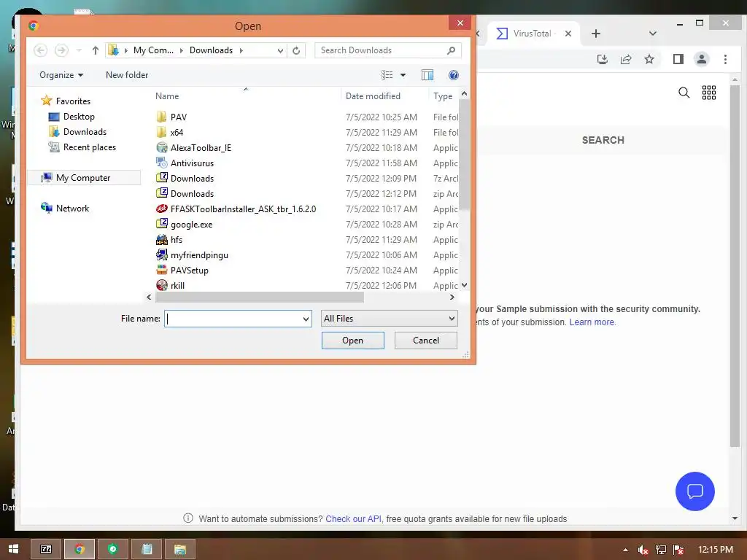Select the hfs application icon
The image size is (747, 560).
tap(161, 239)
